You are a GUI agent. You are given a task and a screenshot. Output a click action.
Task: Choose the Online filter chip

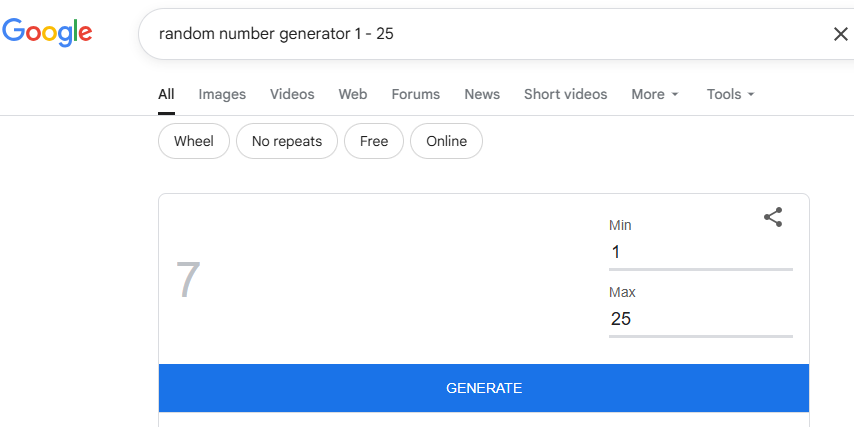(446, 141)
